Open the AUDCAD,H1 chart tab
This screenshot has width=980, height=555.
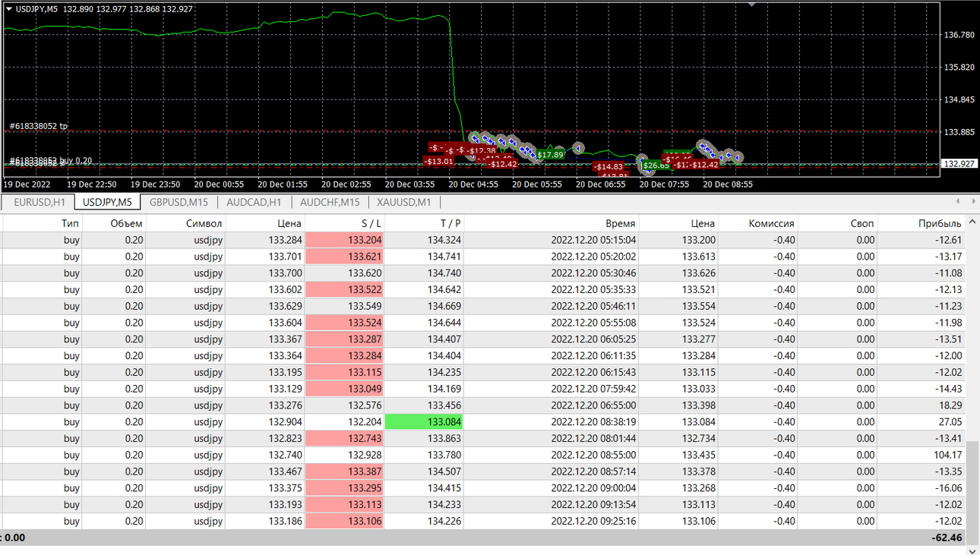pos(254,202)
